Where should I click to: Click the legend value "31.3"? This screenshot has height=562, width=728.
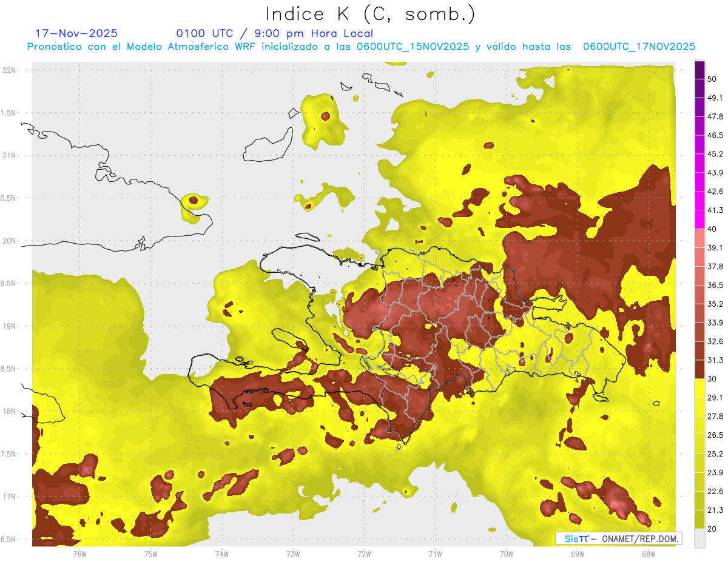(715, 360)
